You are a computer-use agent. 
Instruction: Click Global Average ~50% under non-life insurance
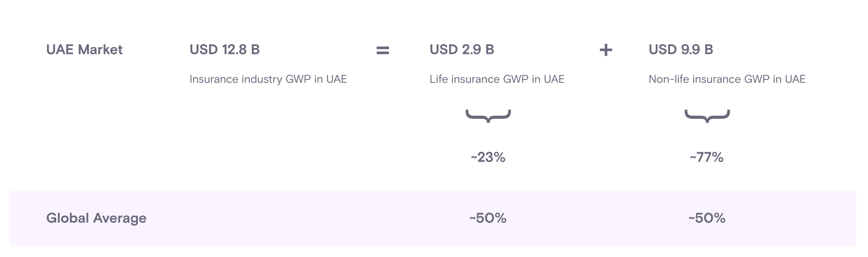(707, 218)
